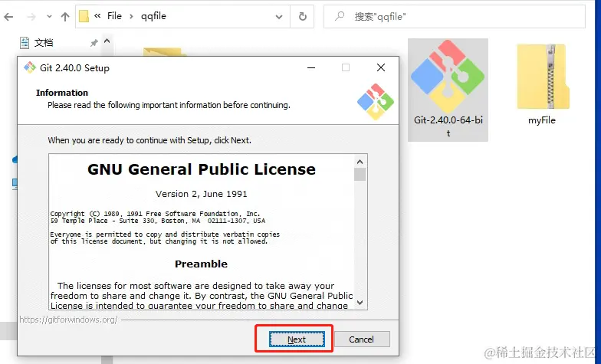
Task: Click the qqfile breadcrumb in address bar
Action: 153,16
